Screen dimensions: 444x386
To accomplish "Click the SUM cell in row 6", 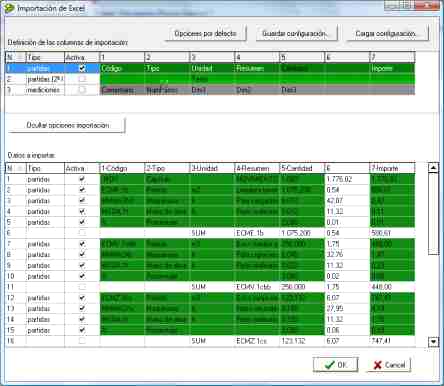I will (212, 233).
